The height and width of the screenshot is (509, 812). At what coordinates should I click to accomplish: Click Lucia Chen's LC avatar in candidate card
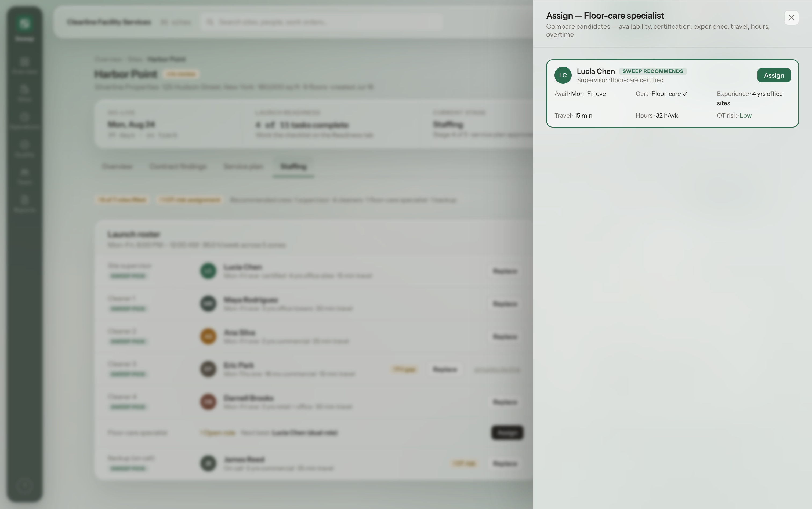tap(563, 75)
